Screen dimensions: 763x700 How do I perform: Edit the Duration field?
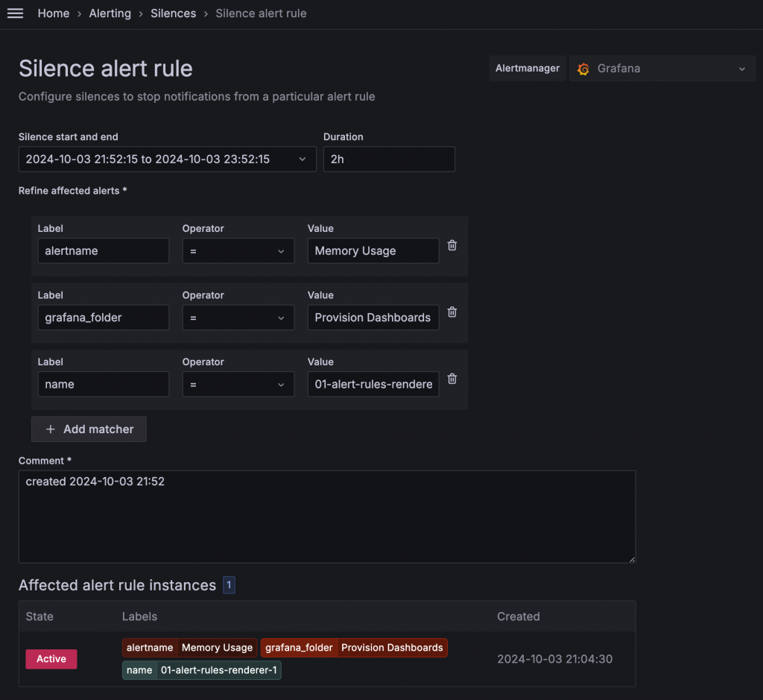click(x=388, y=159)
